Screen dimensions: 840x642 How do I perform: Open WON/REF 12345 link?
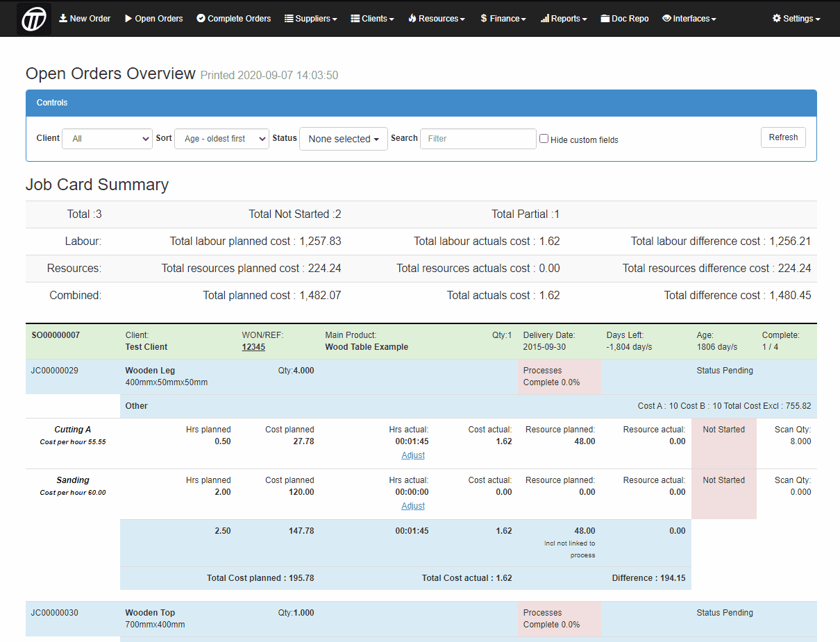253,347
